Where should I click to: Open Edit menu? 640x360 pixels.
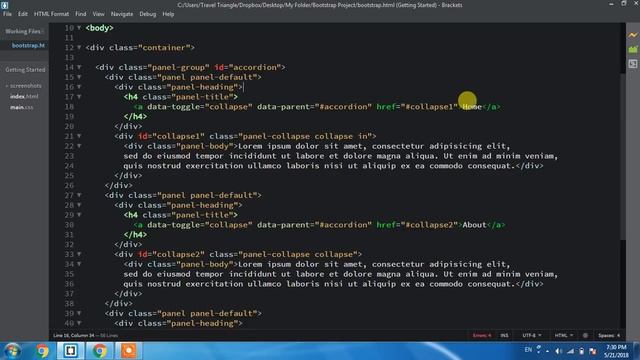[22, 14]
